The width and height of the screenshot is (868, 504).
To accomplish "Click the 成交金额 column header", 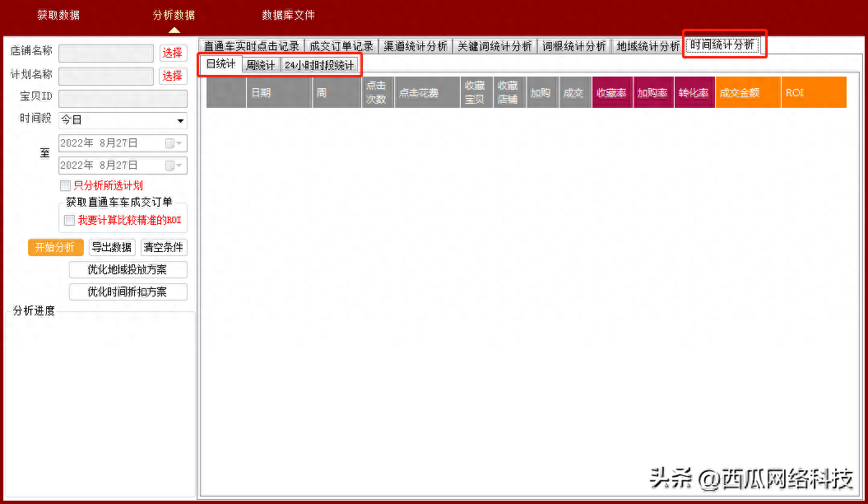I will click(747, 93).
